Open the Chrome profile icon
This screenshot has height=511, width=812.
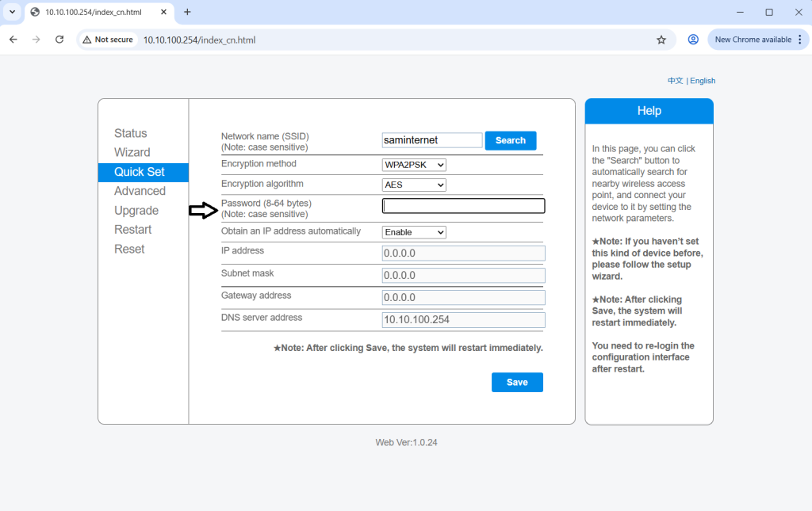[x=693, y=40]
